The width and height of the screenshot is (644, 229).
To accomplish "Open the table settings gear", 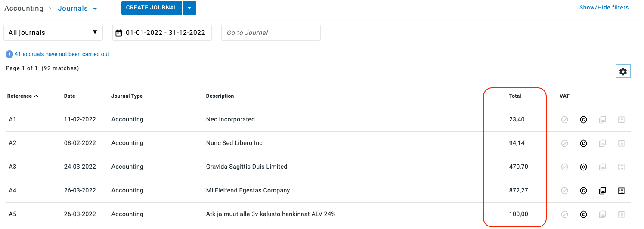I will click(x=623, y=72).
